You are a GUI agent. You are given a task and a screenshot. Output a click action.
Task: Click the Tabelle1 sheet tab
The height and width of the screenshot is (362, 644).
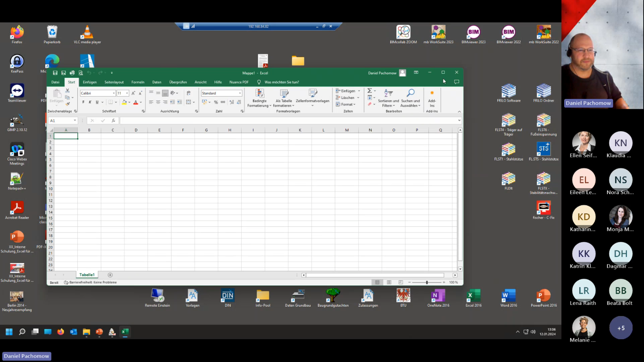pyautogui.click(x=87, y=275)
